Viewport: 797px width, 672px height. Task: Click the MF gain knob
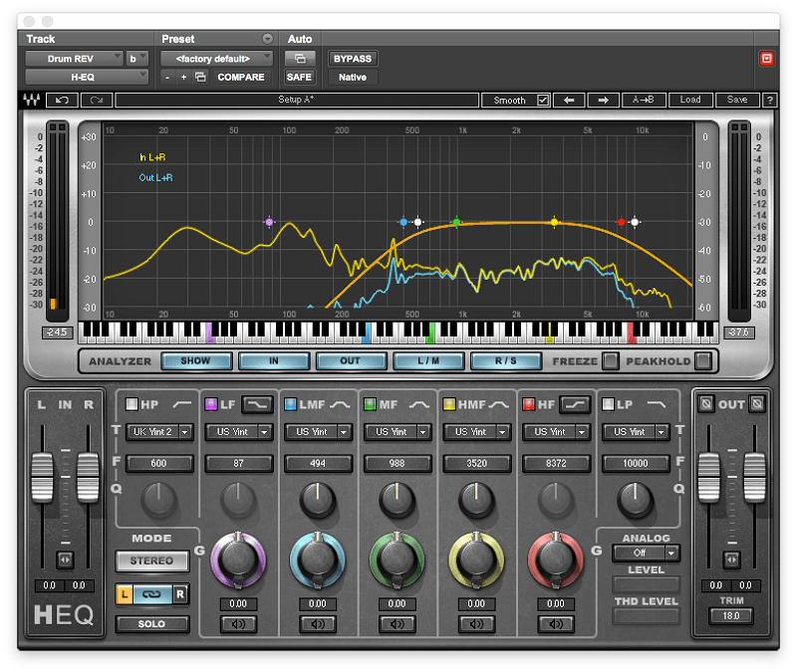[x=397, y=560]
